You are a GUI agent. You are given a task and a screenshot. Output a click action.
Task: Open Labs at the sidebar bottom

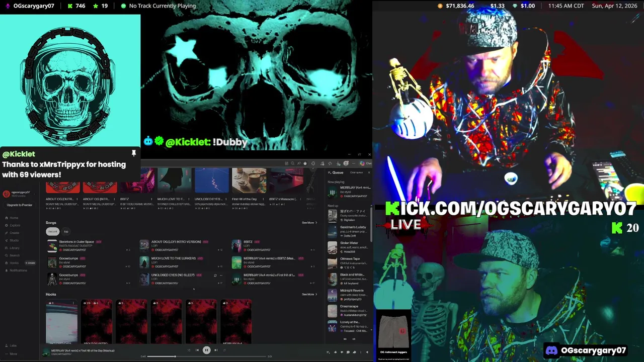pos(13,345)
